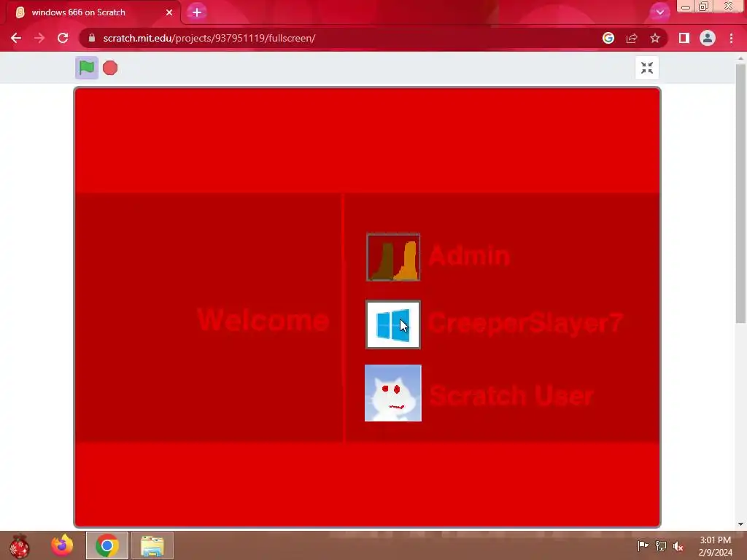Viewport: 747px width, 560px height.
Task: Click the page vertical scrollbar thumb
Action: click(x=740, y=192)
